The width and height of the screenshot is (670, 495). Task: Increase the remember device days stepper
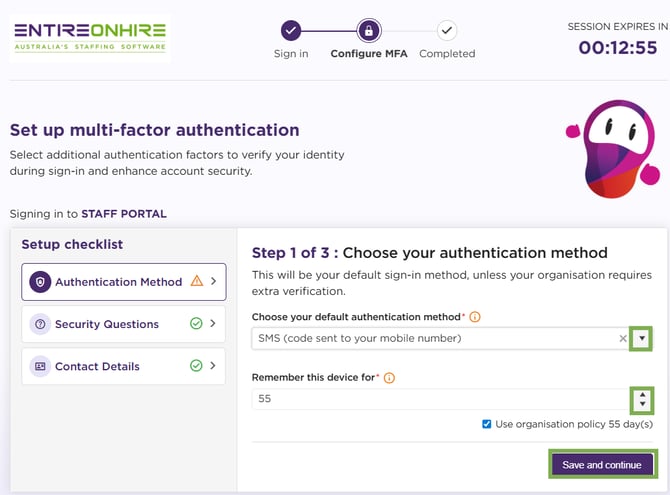pos(641,394)
